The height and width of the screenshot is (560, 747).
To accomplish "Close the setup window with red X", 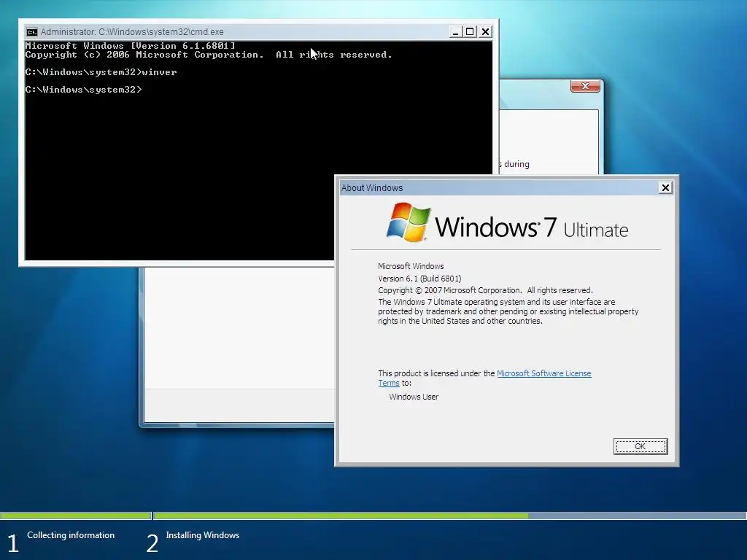I will pyautogui.click(x=585, y=86).
